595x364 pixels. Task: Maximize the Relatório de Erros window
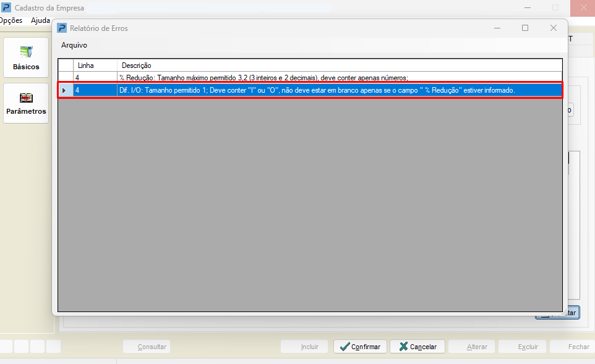click(x=525, y=28)
